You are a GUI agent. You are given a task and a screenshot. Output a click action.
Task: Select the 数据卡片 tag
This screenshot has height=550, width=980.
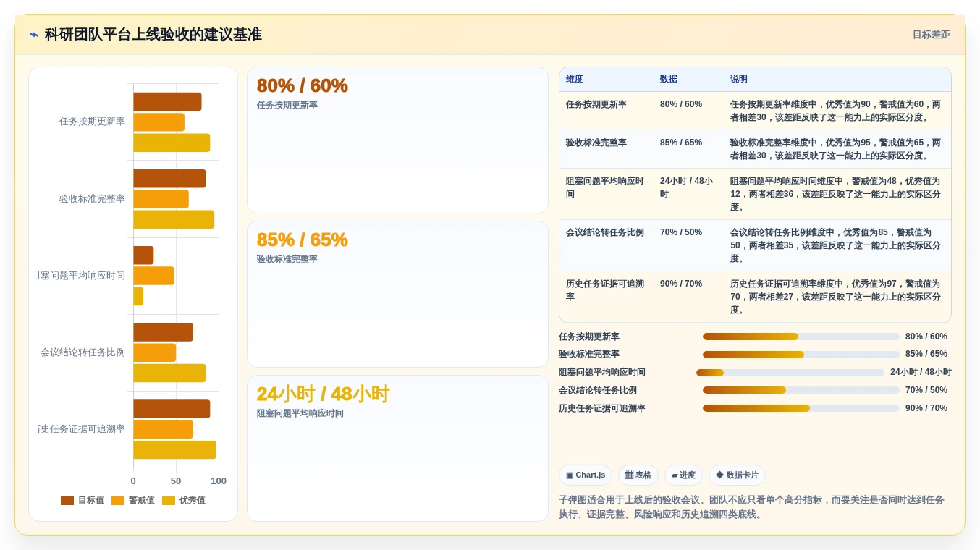737,475
